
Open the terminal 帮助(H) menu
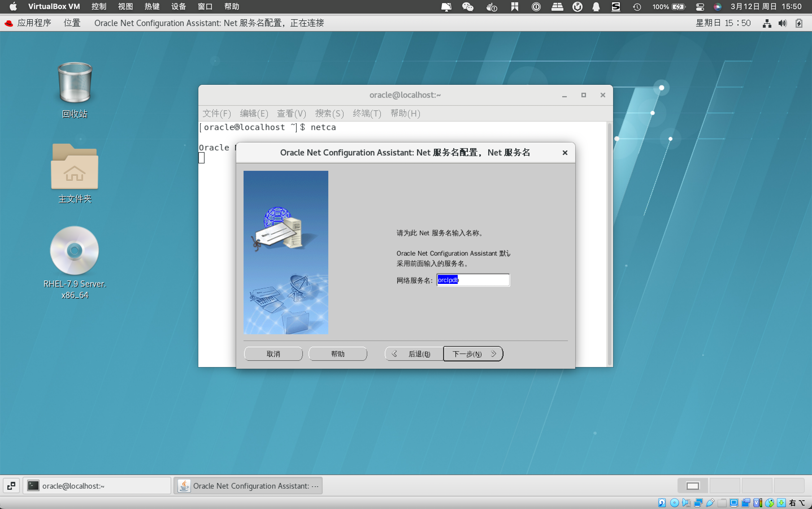tap(405, 113)
